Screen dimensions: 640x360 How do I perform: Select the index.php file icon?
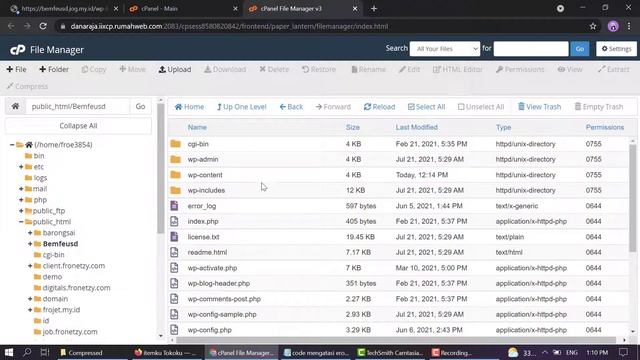[174, 221]
